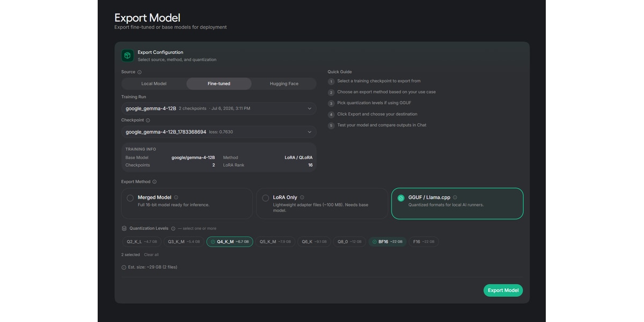Screen dimensions: 644x322
Task: Click the layers icon beside Quantization Levels
Action: (125, 228)
